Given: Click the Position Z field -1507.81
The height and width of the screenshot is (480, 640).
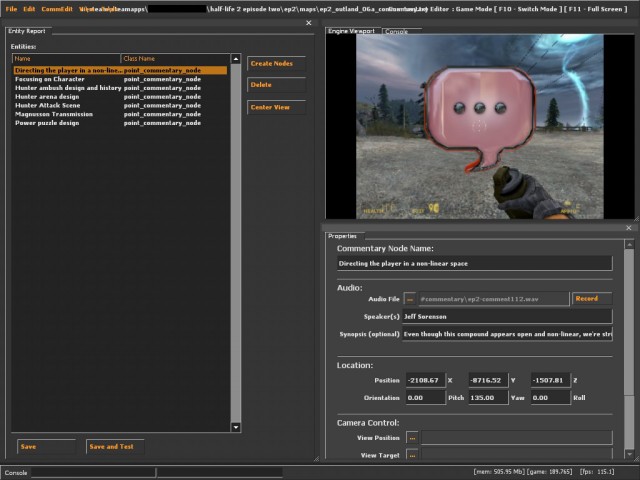Looking at the screenshot, I should tap(551, 380).
